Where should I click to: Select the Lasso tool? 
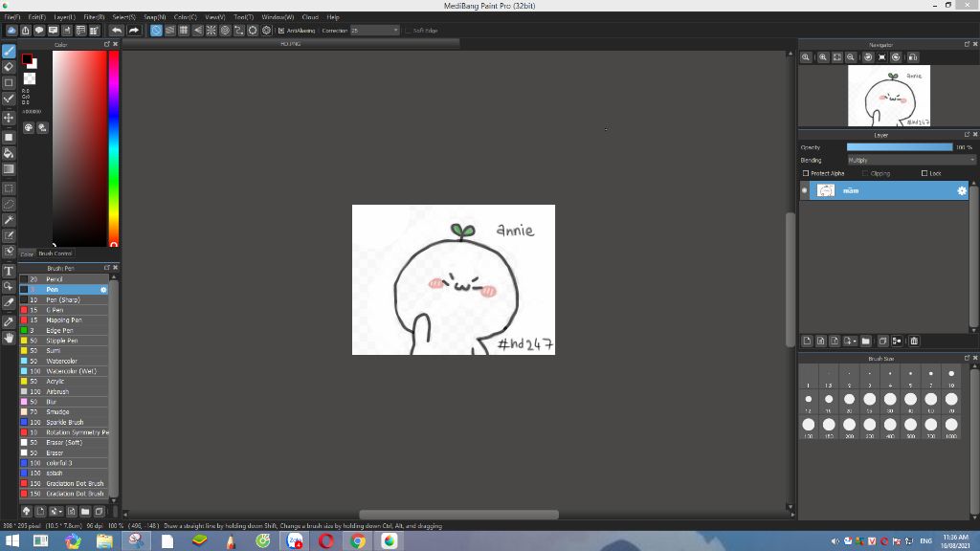[x=9, y=205]
